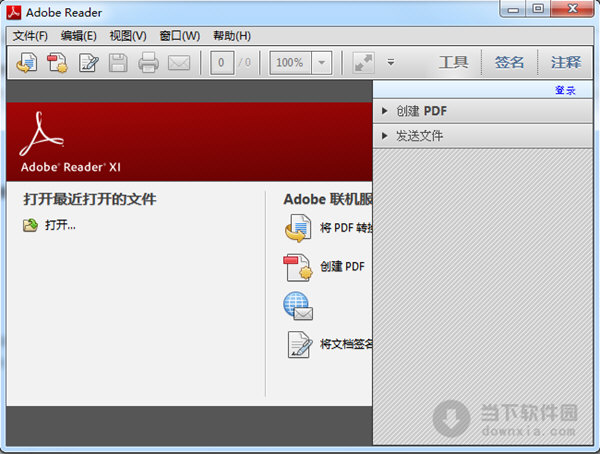600x454 pixels.
Task: Click the email envelope toolbar icon
Action: [x=179, y=63]
